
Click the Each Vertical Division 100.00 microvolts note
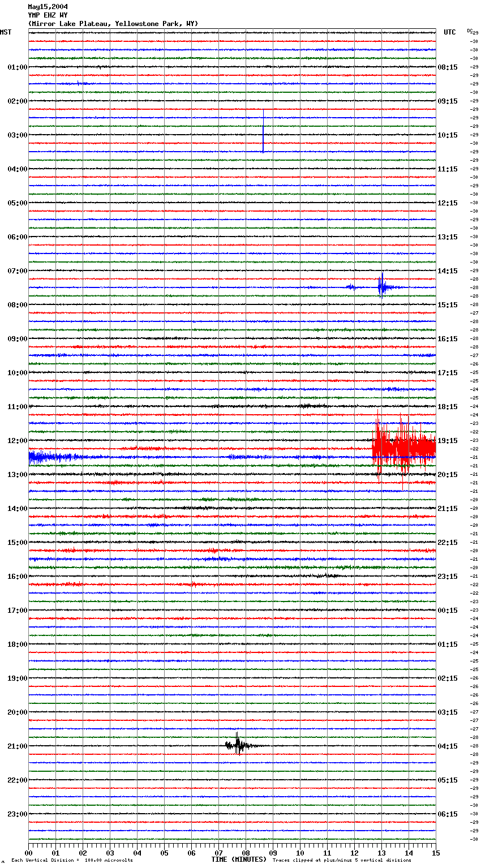[72, 861]
